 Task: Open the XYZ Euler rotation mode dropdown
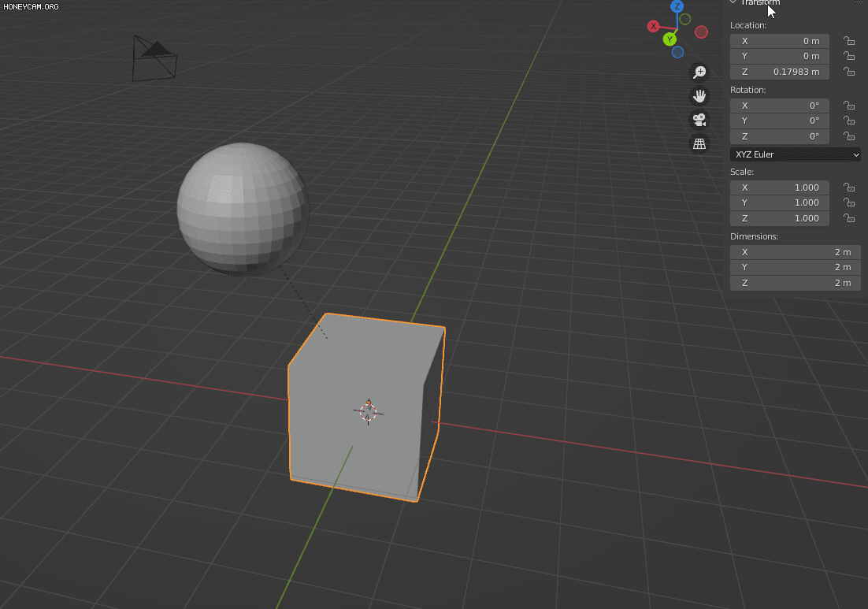pyautogui.click(x=795, y=154)
